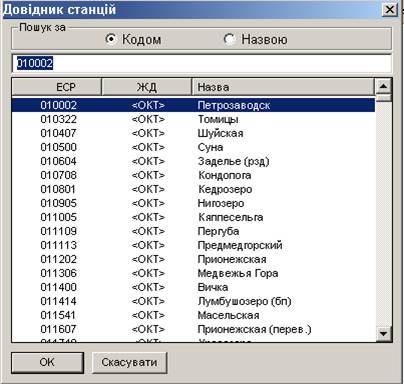Select the Кондопога station row
404x384 pixels.
coord(193,175)
